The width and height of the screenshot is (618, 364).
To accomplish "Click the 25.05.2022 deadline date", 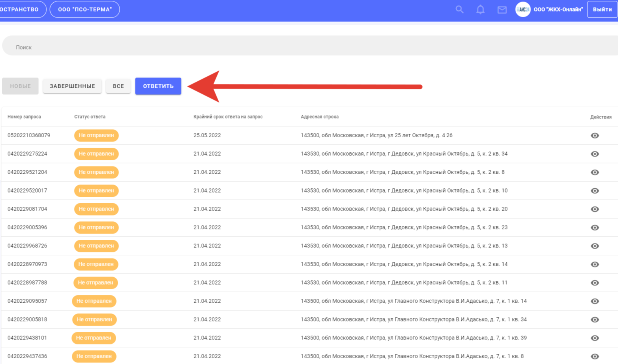I will click(207, 135).
